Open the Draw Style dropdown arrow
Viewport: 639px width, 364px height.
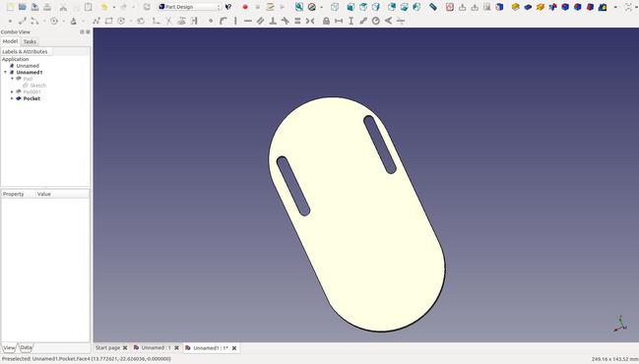(322, 7)
